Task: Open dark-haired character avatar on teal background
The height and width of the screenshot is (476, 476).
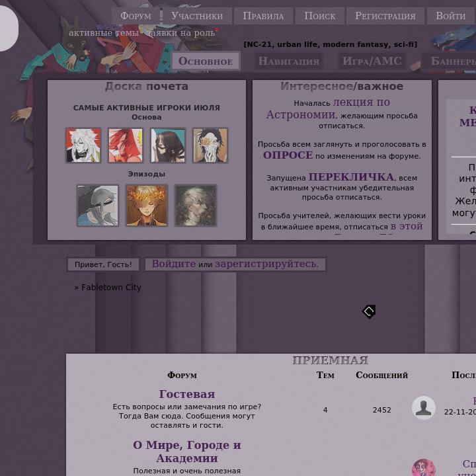Action: pos(168,145)
